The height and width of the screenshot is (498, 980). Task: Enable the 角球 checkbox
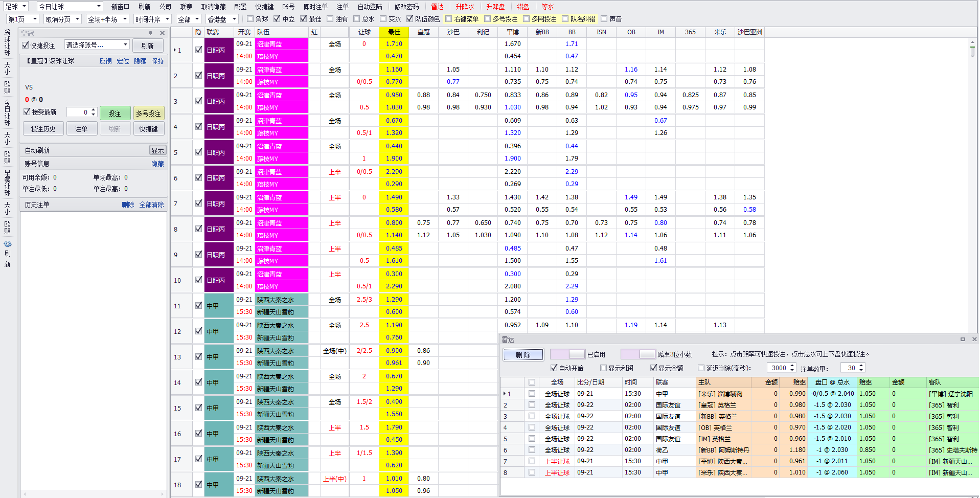(x=250, y=19)
